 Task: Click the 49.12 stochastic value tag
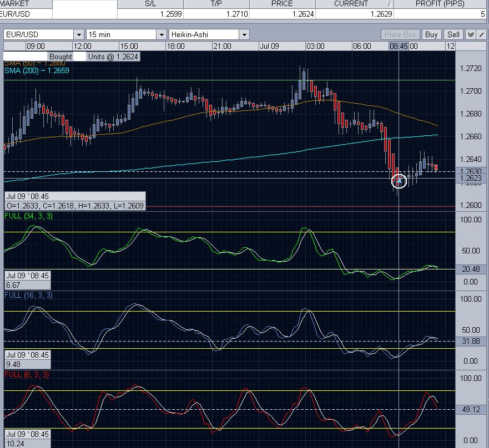471,409
